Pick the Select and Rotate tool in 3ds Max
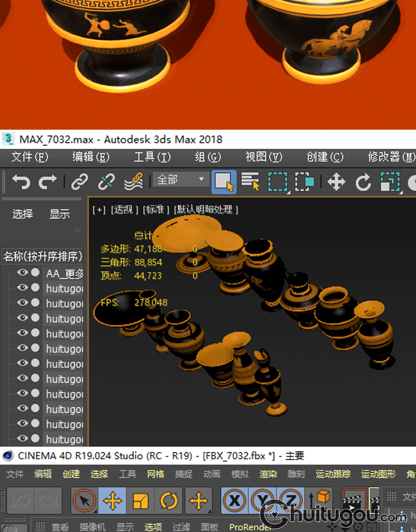Image resolution: width=416 pixels, height=532 pixels. pyautogui.click(x=363, y=182)
